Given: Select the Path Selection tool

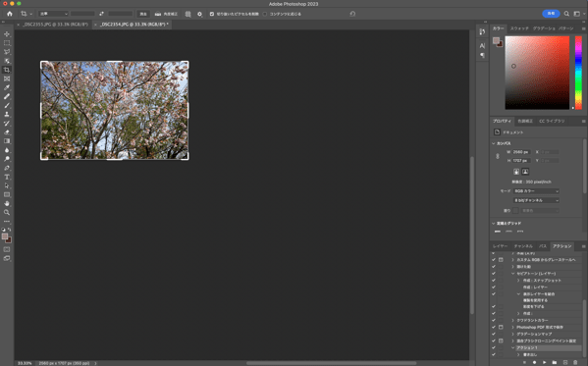Looking at the screenshot, I should coord(7,185).
